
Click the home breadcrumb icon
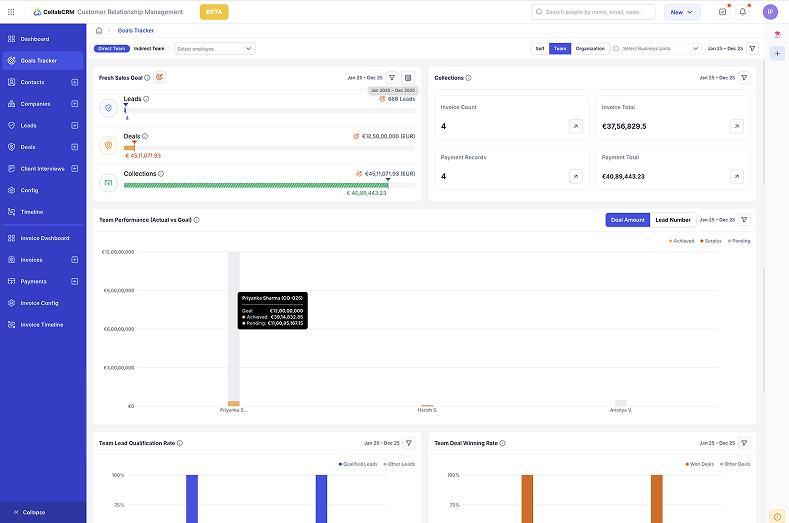pyautogui.click(x=101, y=31)
